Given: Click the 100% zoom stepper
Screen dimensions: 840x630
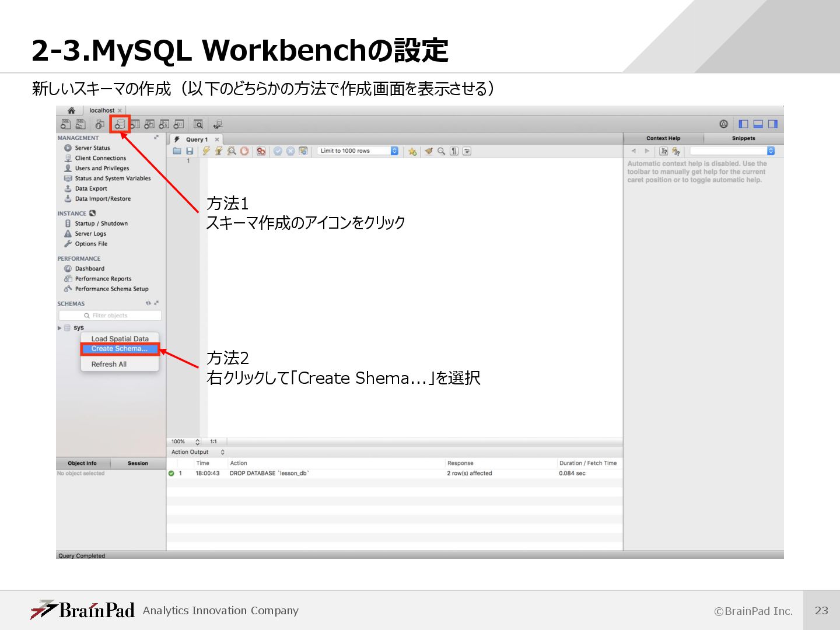Looking at the screenshot, I should (198, 442).
